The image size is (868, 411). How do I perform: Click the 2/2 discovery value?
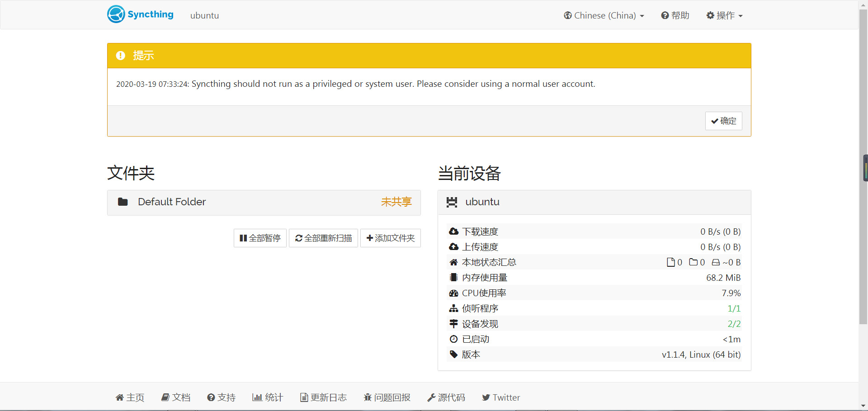[x=734, y=324]
